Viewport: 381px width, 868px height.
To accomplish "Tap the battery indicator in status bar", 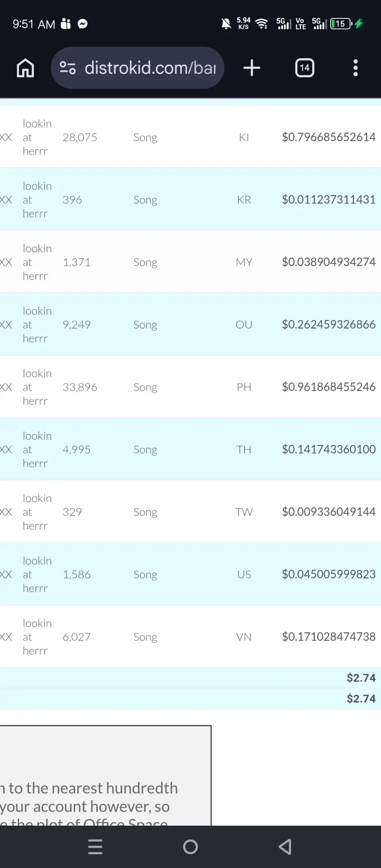I will pyautogui.click(x=341, y=24).
